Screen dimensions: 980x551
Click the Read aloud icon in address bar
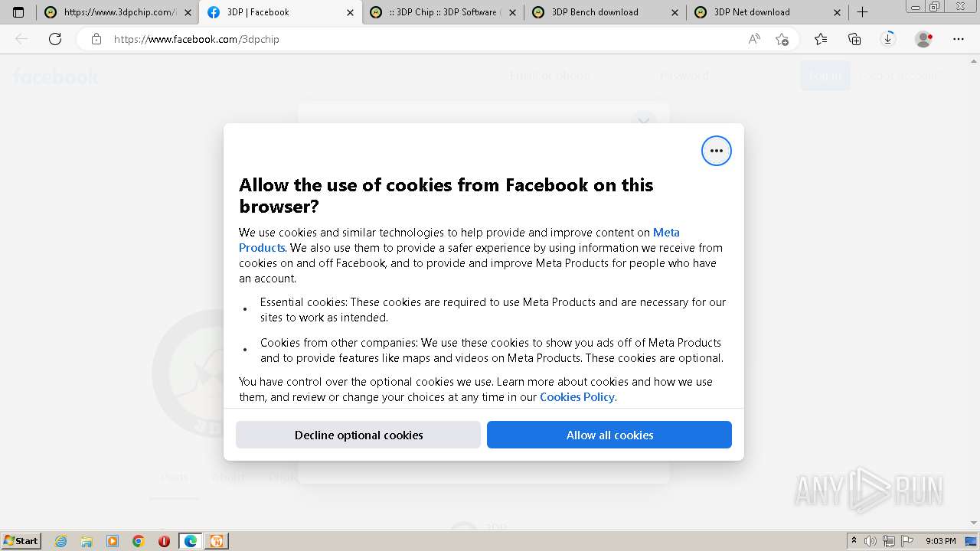point(754,39)
